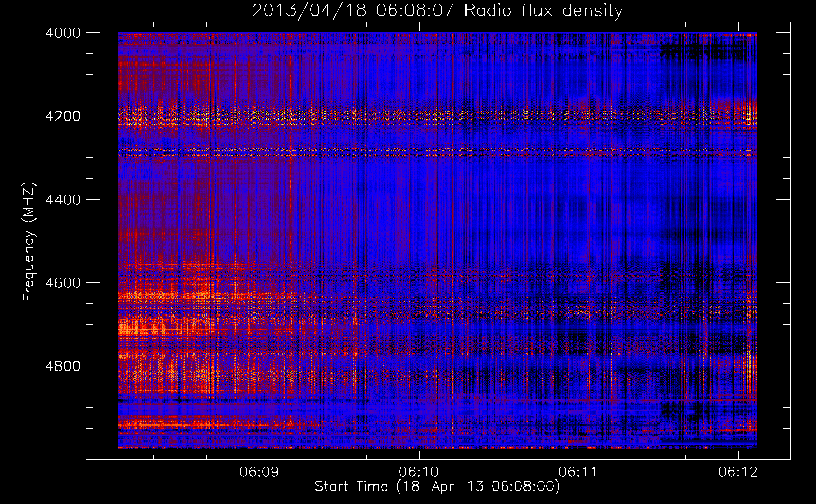Select the "Frequency (MHZ)" axis label
The height and width of the screenshot is (504, 816).
pos(29,241)
